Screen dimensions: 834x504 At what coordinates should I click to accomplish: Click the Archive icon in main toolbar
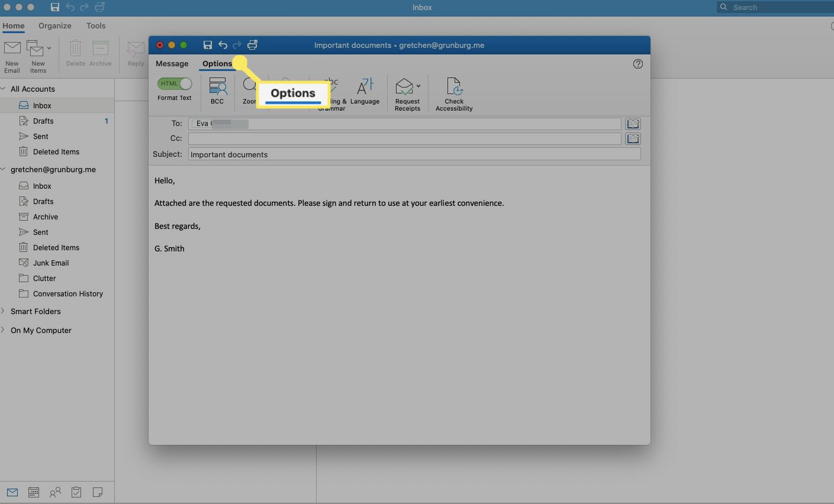coord(100,49)
